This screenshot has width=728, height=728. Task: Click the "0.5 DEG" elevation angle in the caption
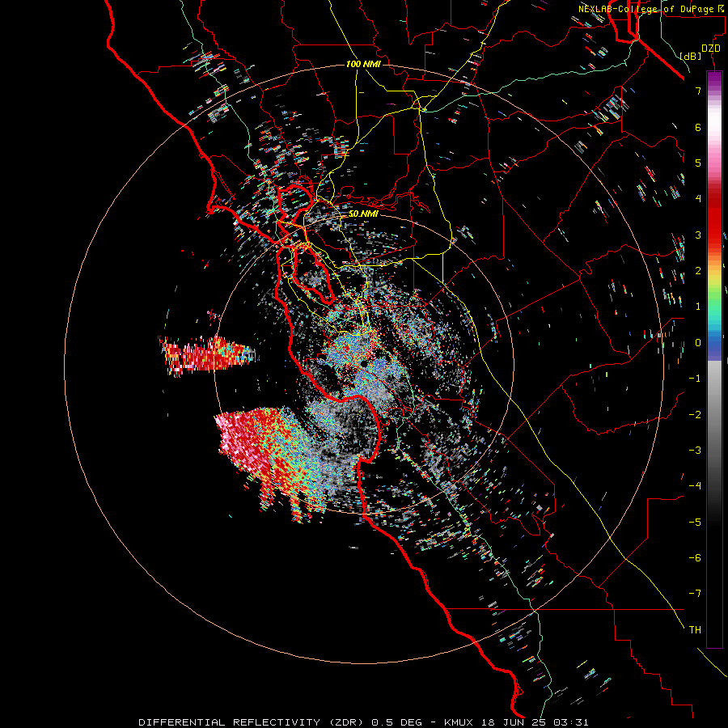click(x=397, y=722)
